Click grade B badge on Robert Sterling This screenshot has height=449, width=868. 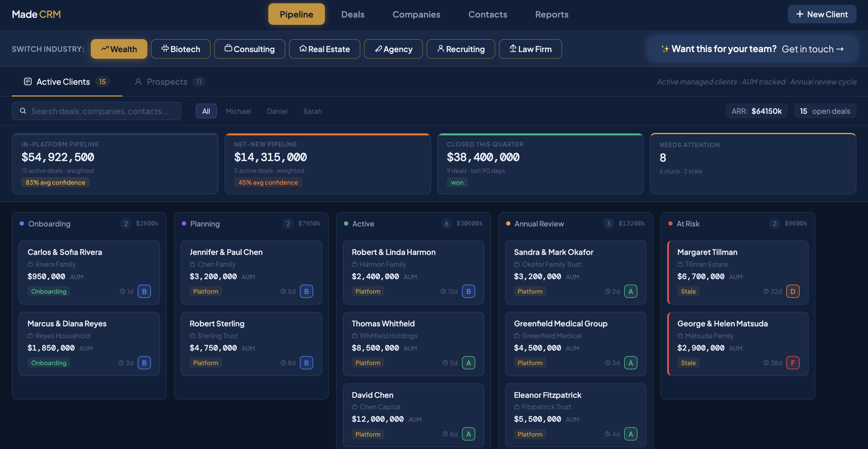pos(306,363)
